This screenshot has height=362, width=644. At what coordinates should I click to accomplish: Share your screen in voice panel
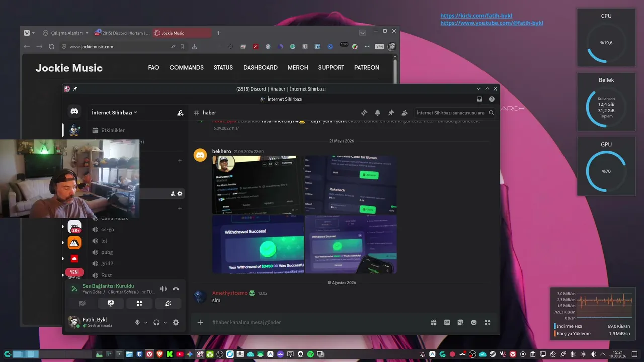(x=111, y=303)
